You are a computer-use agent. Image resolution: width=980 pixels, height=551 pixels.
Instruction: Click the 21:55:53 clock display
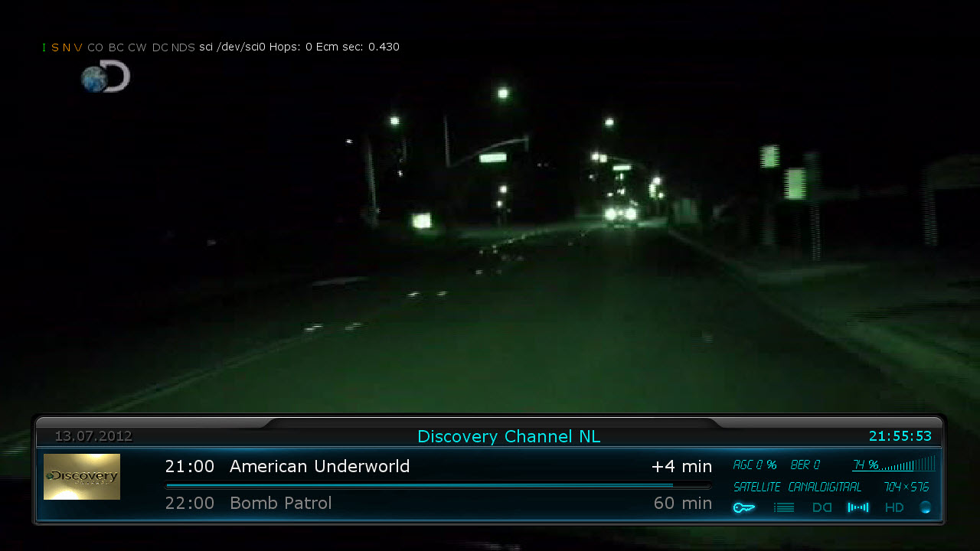tap(900, 436)
